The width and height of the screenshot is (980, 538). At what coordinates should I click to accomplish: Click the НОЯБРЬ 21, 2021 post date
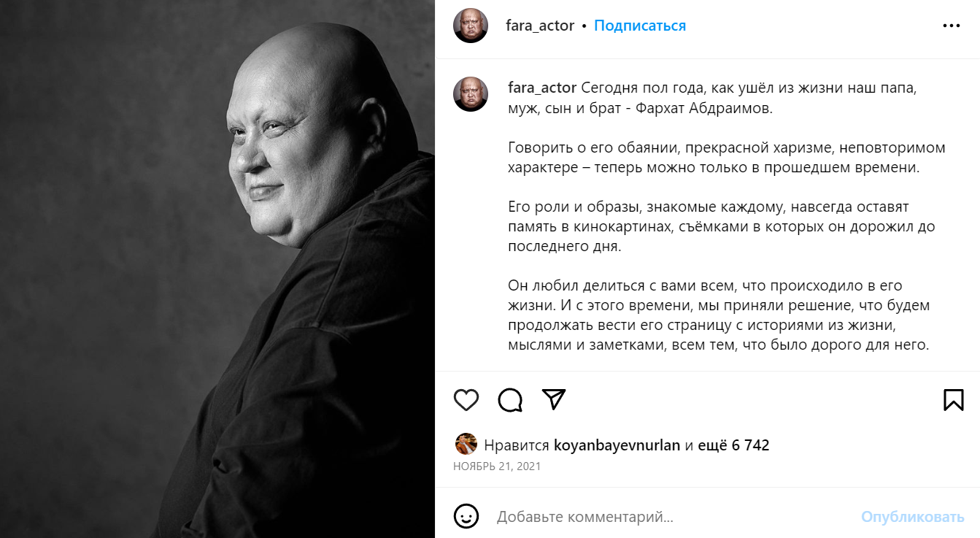[x=497, y=466]
